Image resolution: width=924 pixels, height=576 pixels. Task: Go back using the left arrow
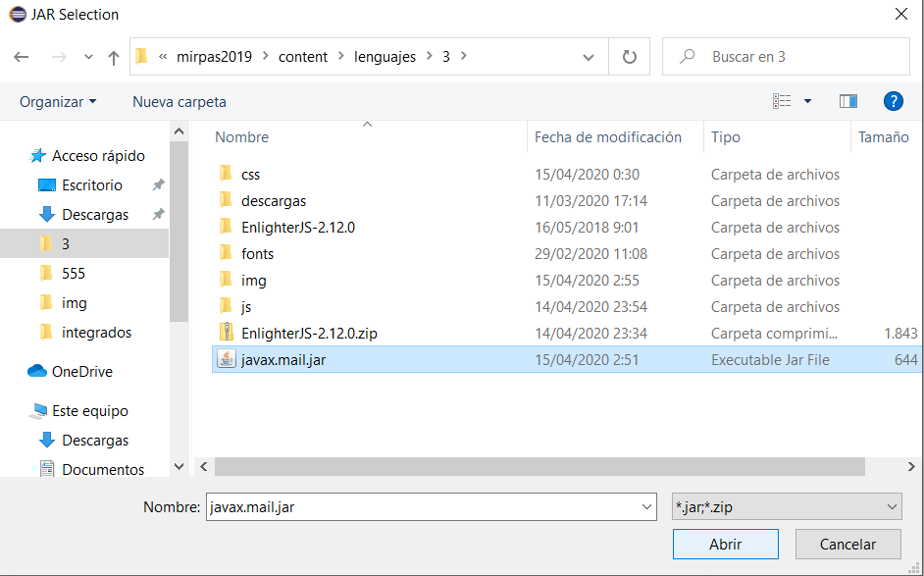pos(22,57)
